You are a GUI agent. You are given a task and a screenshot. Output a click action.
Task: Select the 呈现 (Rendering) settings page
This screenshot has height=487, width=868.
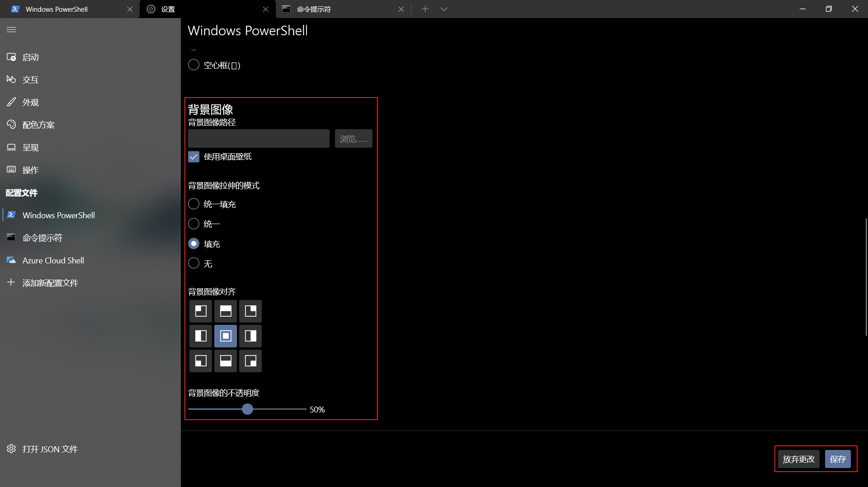point(30,147)
